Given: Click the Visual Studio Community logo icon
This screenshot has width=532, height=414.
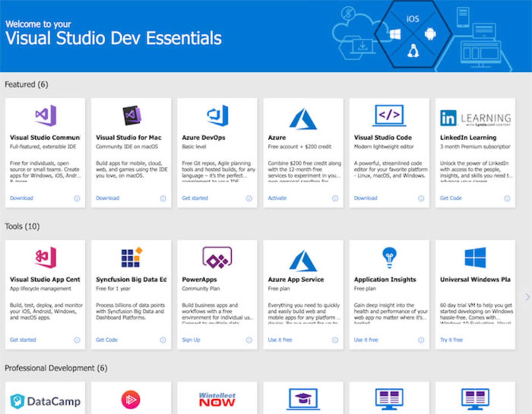Looking at the screenshot, I should (x=46, y=115).
